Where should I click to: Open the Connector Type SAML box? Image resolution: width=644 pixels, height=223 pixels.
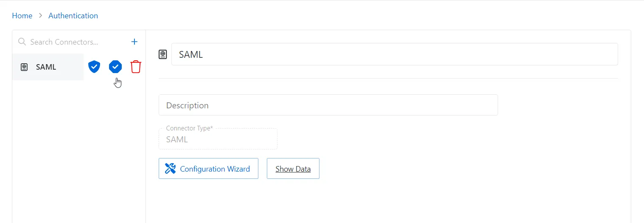tap(218, 139)
